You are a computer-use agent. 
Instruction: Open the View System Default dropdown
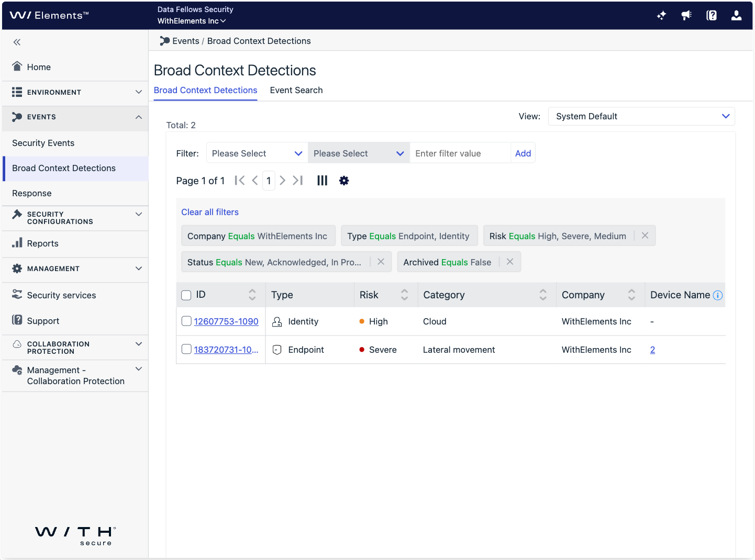point(641,116)
